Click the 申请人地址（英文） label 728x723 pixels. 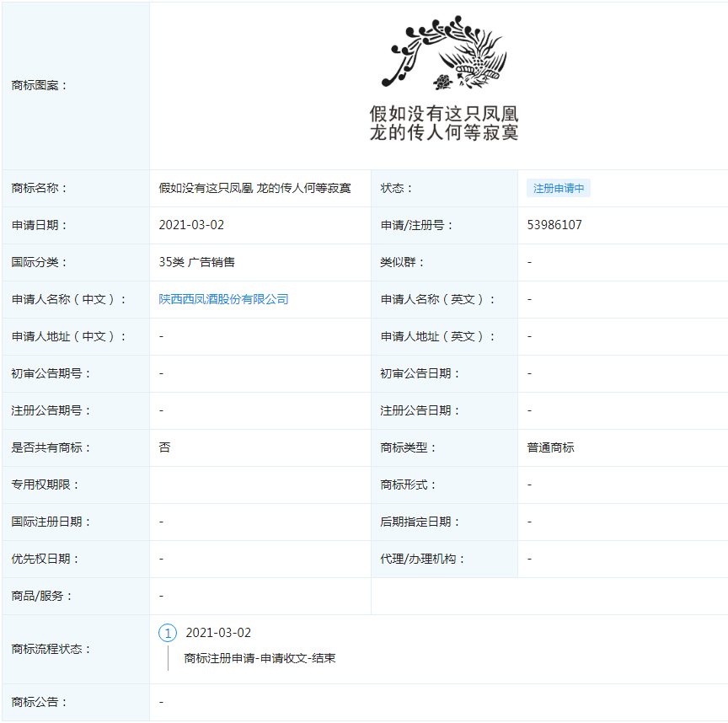pyautogui.click(x=437, y=336)
